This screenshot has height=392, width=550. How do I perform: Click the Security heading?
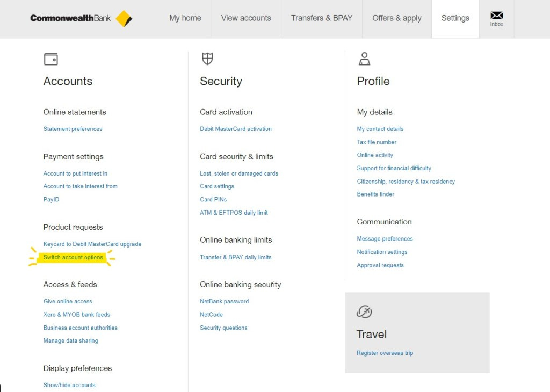tap(221, 81)
